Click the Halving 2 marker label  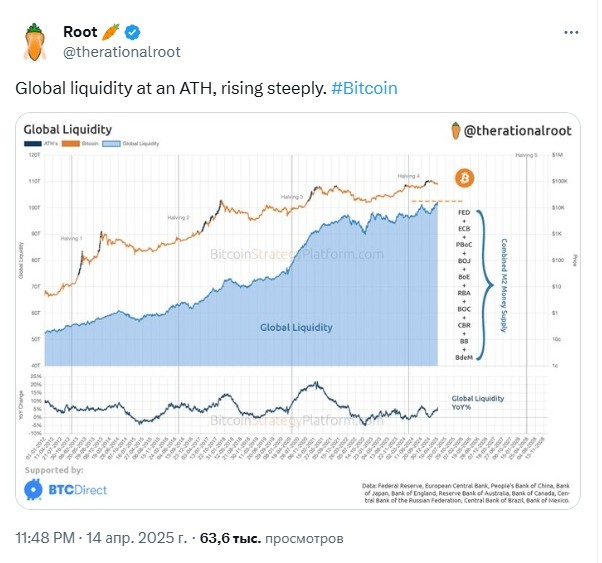(x=178, y=218)
